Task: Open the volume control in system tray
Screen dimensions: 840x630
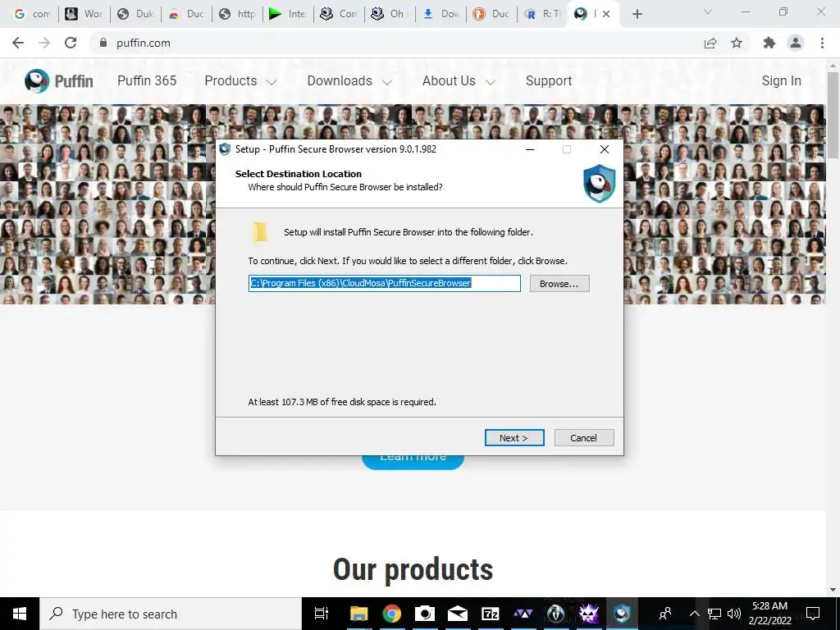Action: click(734, 614)
